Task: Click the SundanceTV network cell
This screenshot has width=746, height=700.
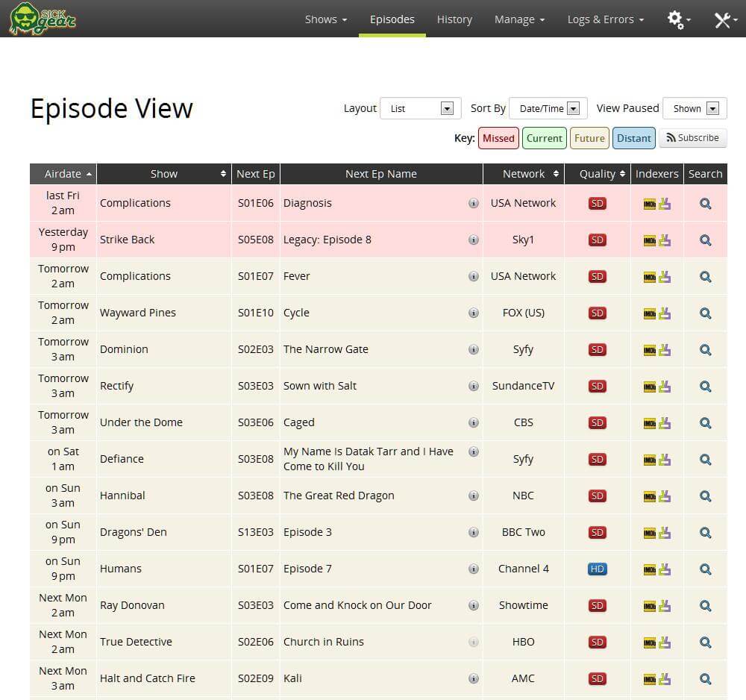Action: click(x=524, y=386)
